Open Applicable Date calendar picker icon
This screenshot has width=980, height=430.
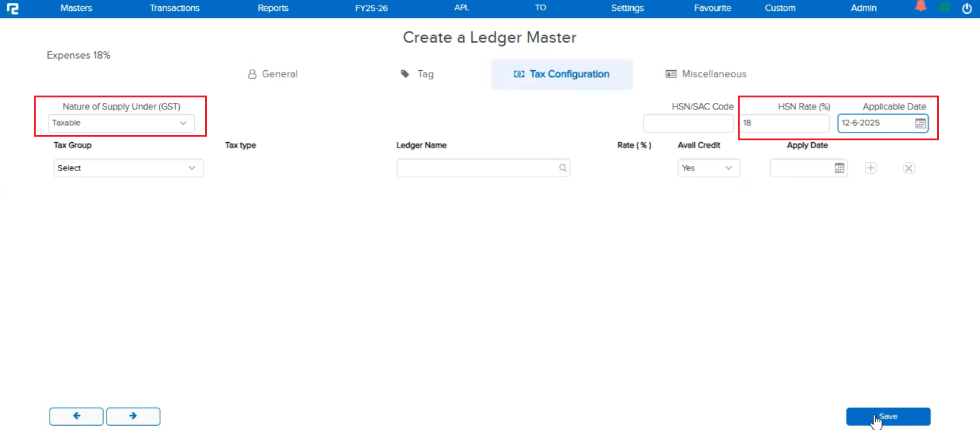pyautogui.click(x=920, y=123)
